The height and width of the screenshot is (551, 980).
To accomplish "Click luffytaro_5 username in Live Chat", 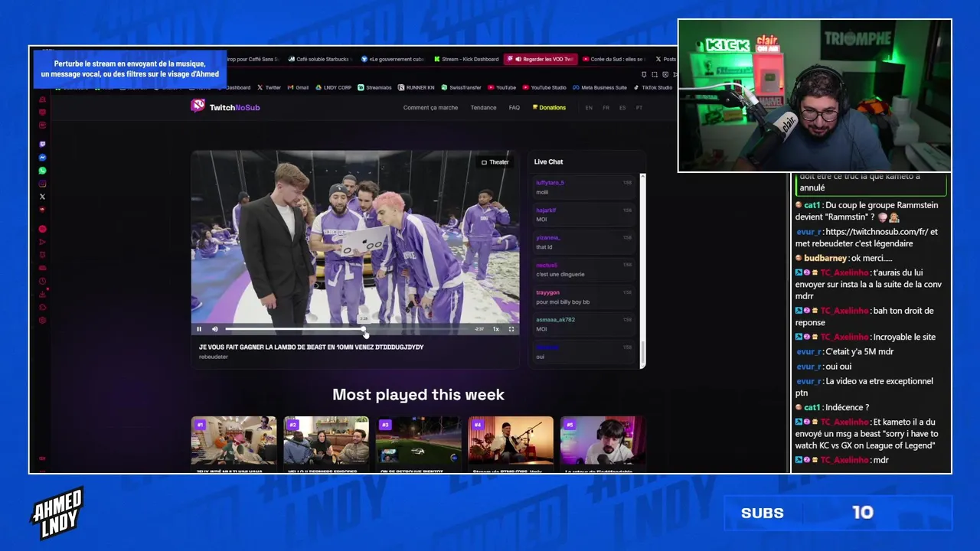I will click(550, 183).
